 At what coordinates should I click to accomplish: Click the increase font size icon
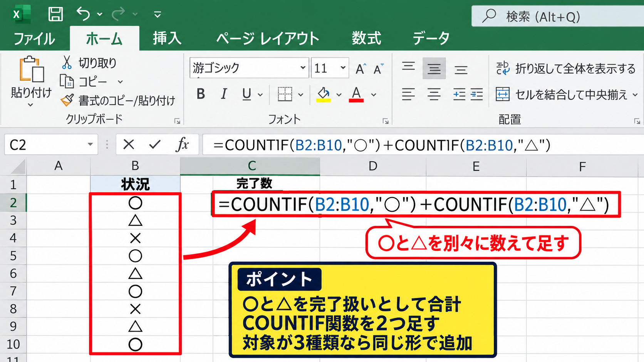(x=361, y=68)
